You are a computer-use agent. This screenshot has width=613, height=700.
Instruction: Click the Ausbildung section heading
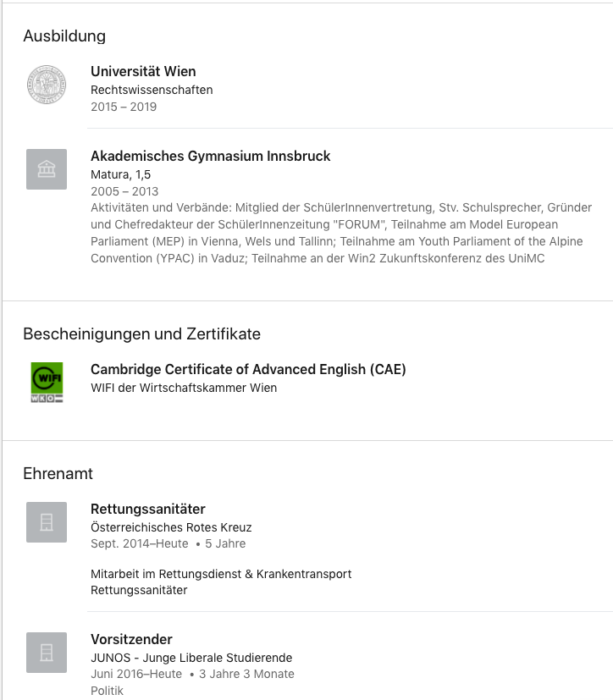(64, 36)
